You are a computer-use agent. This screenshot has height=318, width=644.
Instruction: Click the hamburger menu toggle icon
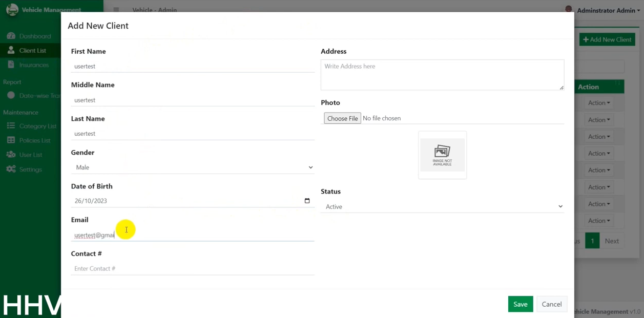click(x=116, y=10)
